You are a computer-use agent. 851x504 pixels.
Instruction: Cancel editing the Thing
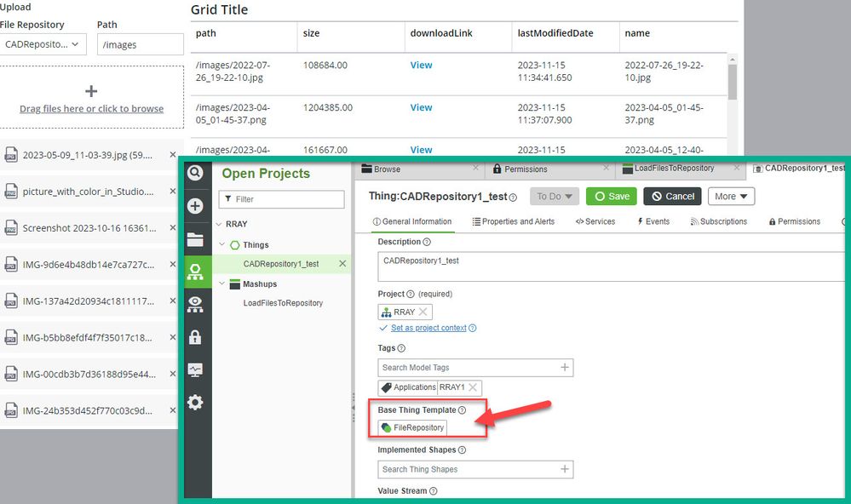coord(672,197)
